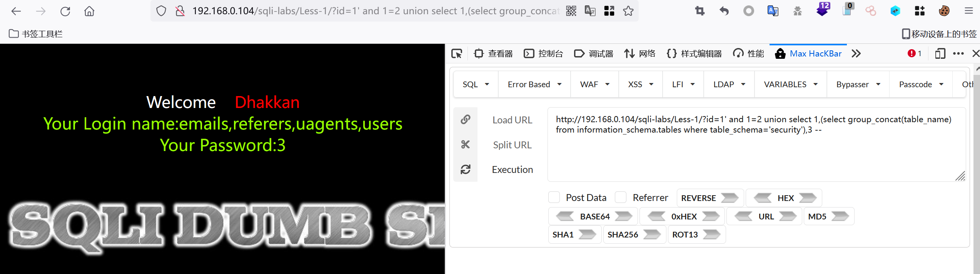Enable the Referrer checkbox

(x=621, y=198)
